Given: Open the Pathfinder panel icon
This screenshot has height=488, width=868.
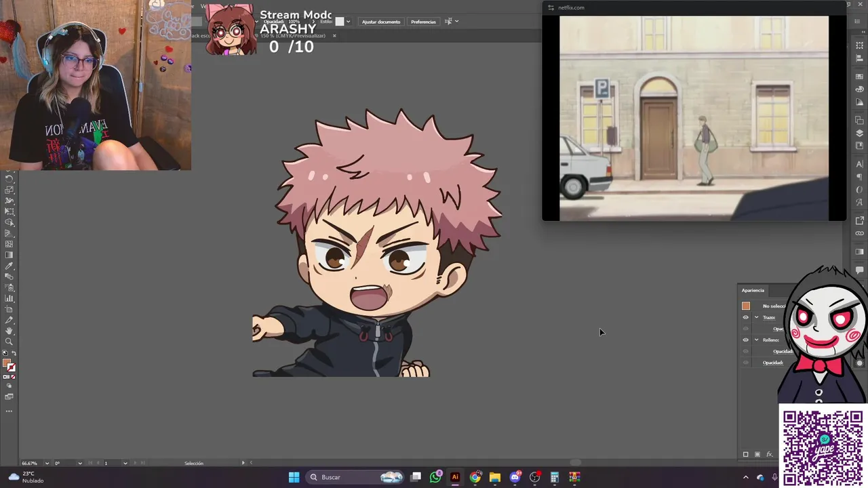Looking at the screenshot, I should [860, 121].
